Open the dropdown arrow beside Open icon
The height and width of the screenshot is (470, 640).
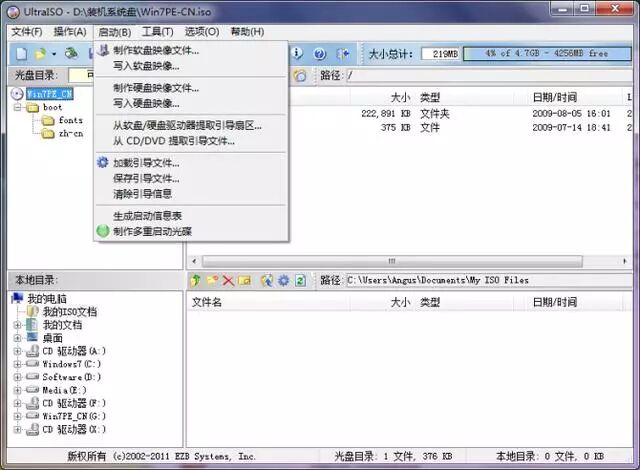point(54,53)
